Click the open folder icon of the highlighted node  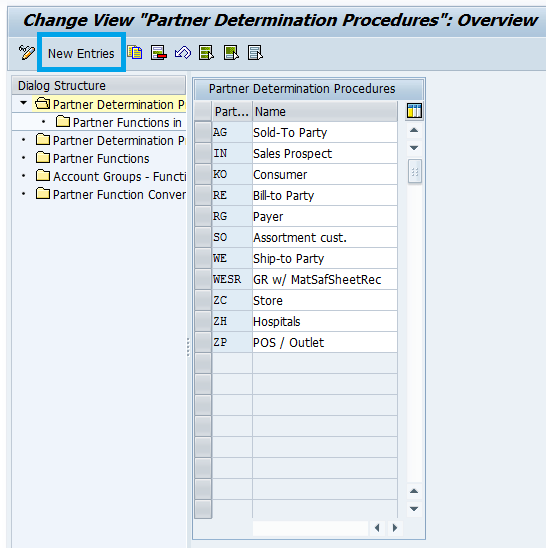[43, 104]
